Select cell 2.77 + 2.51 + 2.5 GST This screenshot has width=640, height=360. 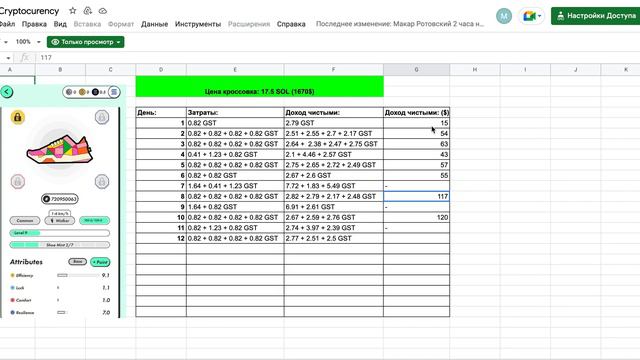coord(333,238)
